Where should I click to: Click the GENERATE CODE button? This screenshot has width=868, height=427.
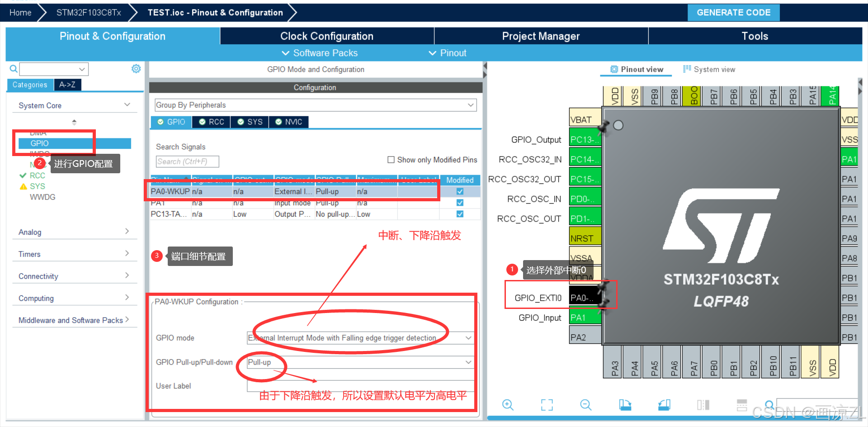(x=733, y=13)
